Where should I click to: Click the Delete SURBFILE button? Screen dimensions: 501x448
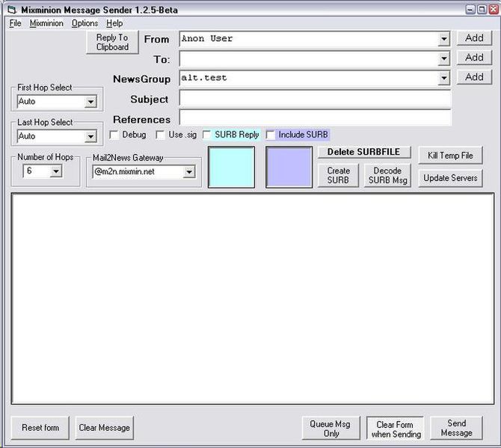364,152
